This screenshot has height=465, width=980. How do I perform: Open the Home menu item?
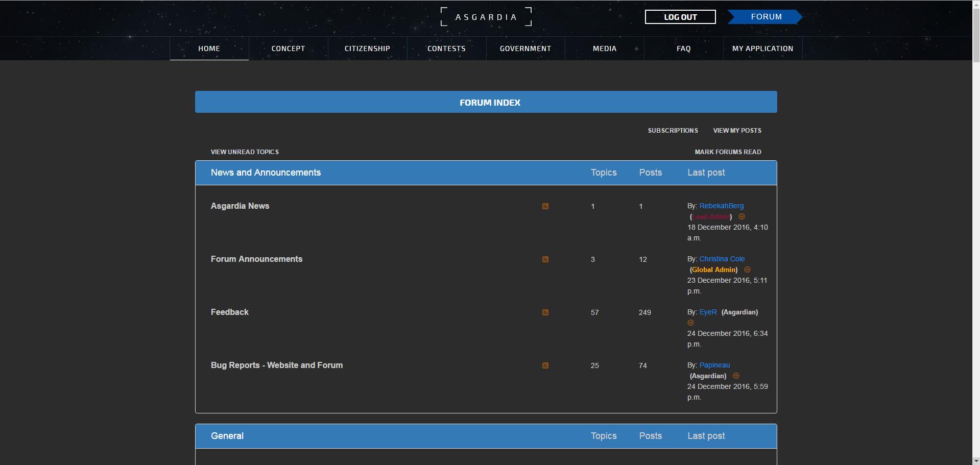point(209,48)
